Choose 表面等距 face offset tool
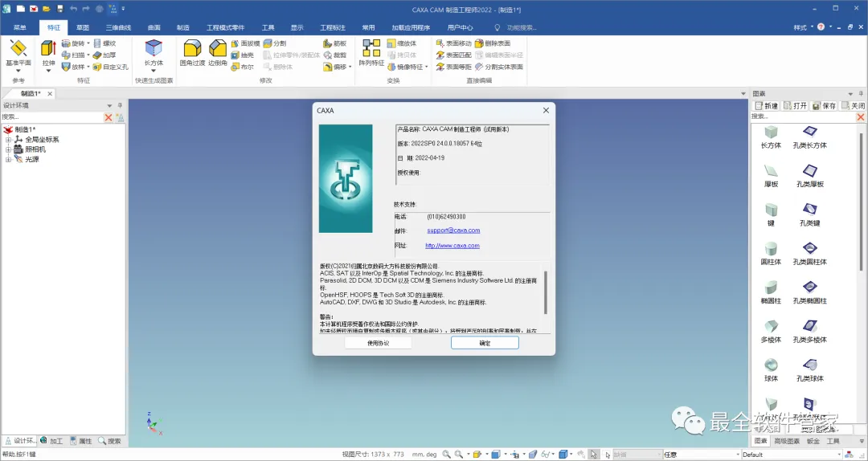 tap(453, 67)
